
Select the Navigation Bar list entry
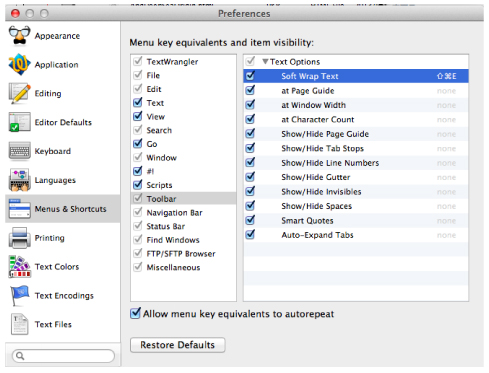[x=174, y=213]
